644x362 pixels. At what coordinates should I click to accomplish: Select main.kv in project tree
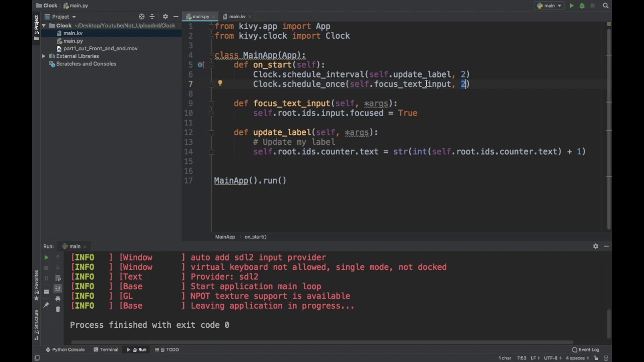pos(73,33)
